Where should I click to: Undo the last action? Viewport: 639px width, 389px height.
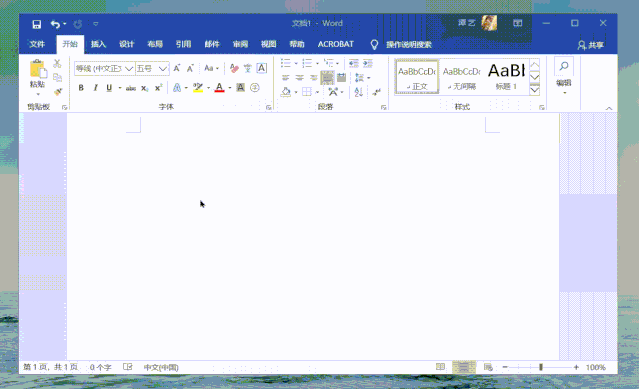click(x=55, y=24)
